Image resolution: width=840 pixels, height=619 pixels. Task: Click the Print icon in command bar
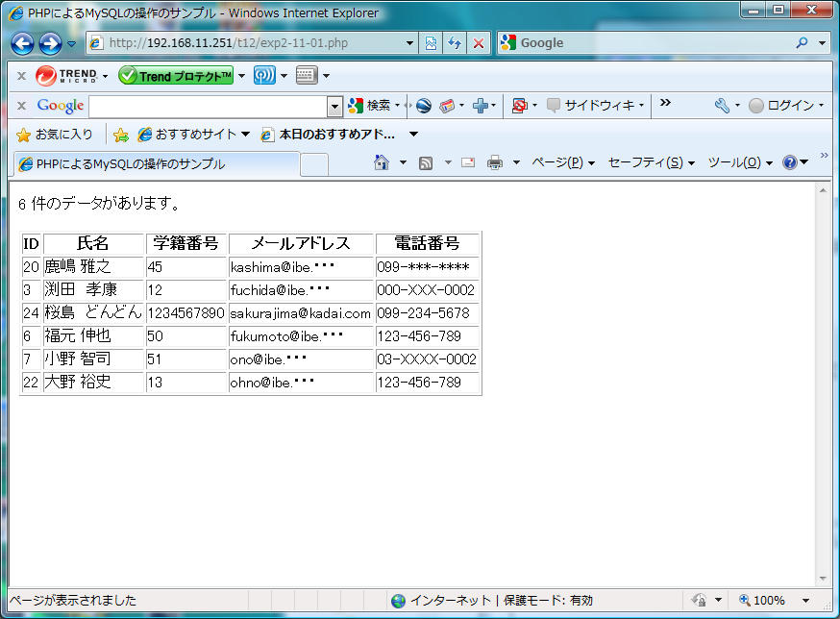[x=495, y=162]
